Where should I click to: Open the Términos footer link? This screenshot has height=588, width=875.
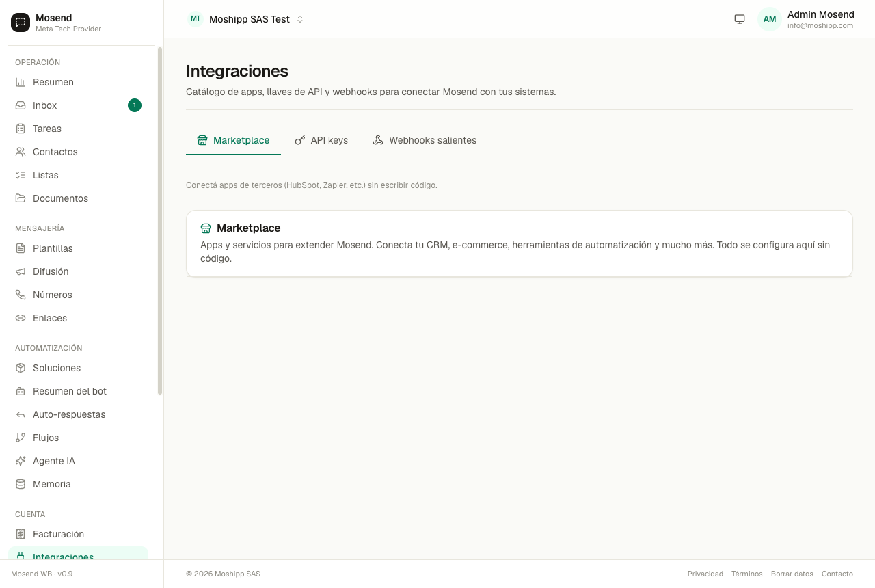(x=747, y=574)
